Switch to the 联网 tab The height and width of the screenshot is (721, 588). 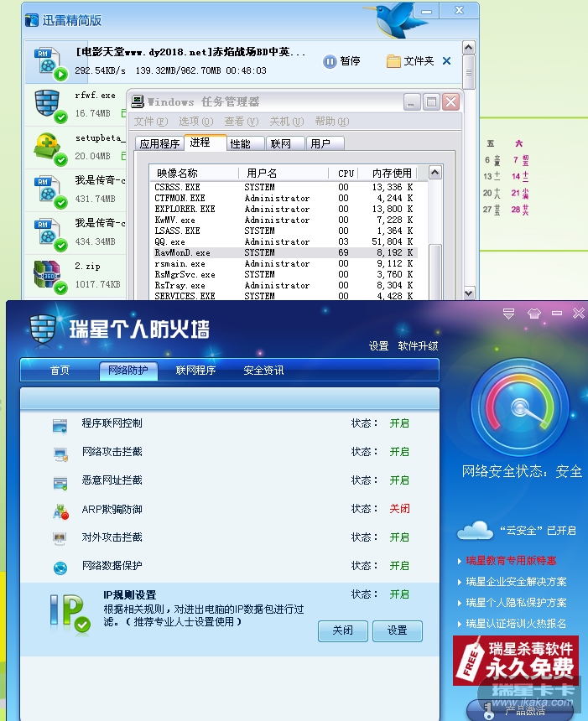click(285, 144)
